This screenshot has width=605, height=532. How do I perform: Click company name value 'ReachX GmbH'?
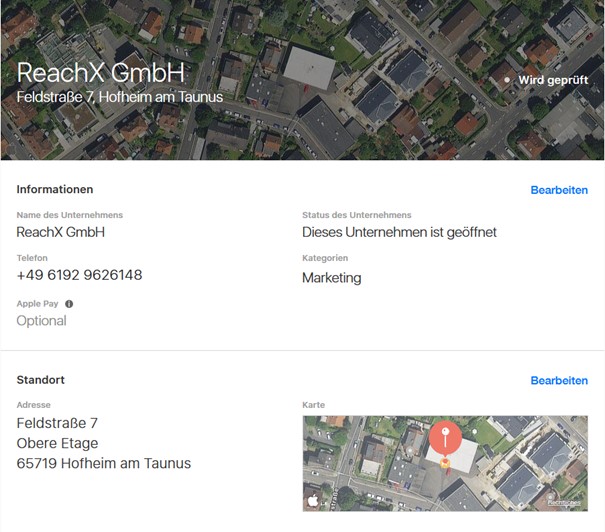tap(61, 232)
